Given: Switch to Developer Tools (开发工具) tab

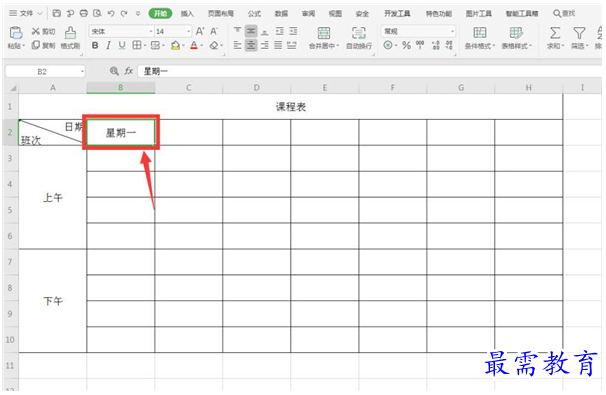Looking at the screenshot, I should [x=397, y=14].
